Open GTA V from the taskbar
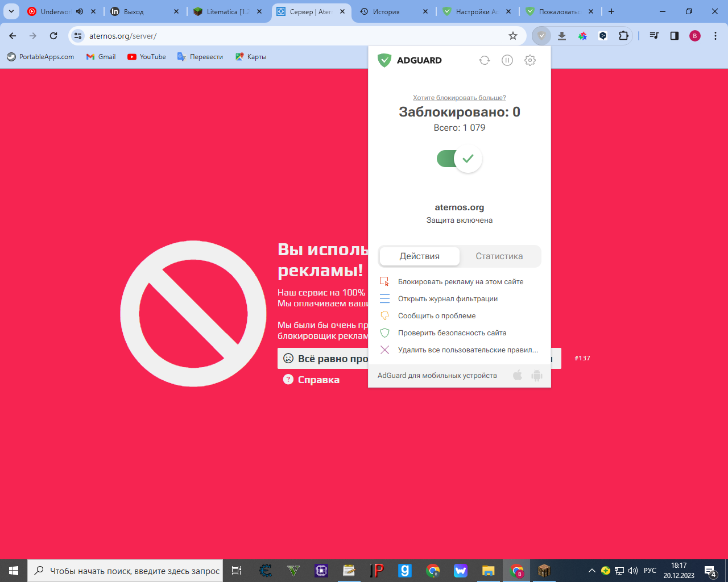The image size is (728, 582). coord(293,570)
